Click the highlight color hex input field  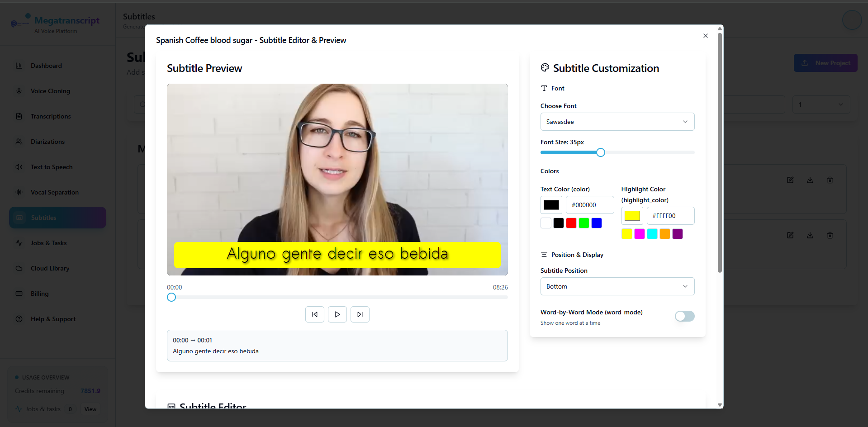coord(670,216)
